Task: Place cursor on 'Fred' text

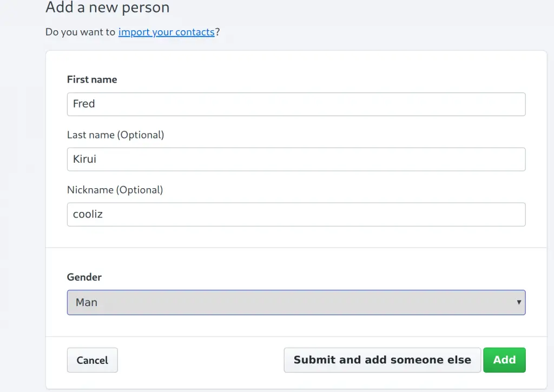Action: point(84,104)
